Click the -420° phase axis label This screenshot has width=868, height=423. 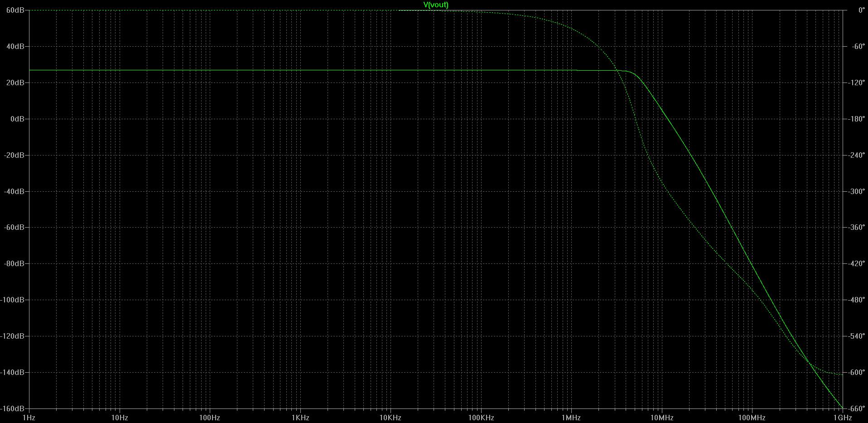coord(856,263)
